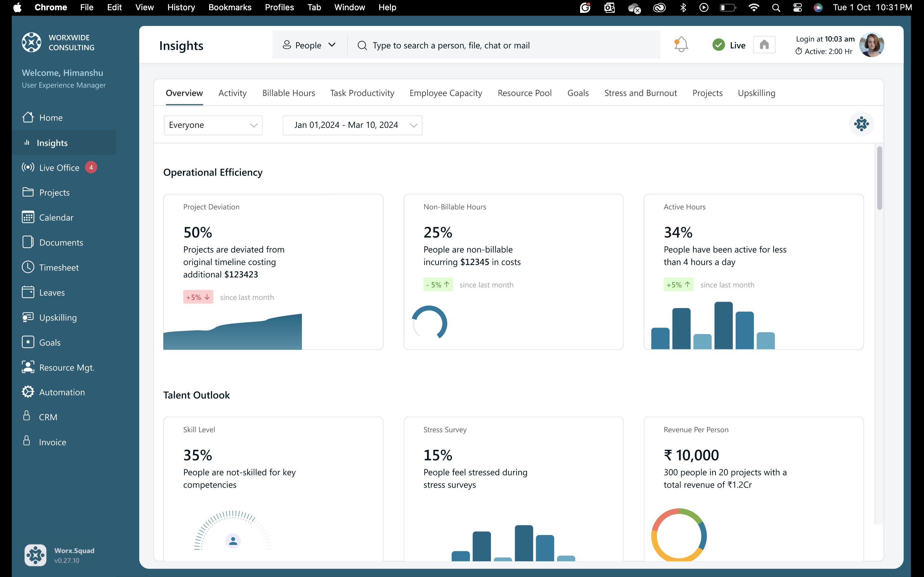
Task: Open the Worx.Squad assistant icon beside filters
Action: tap(861, 124)
